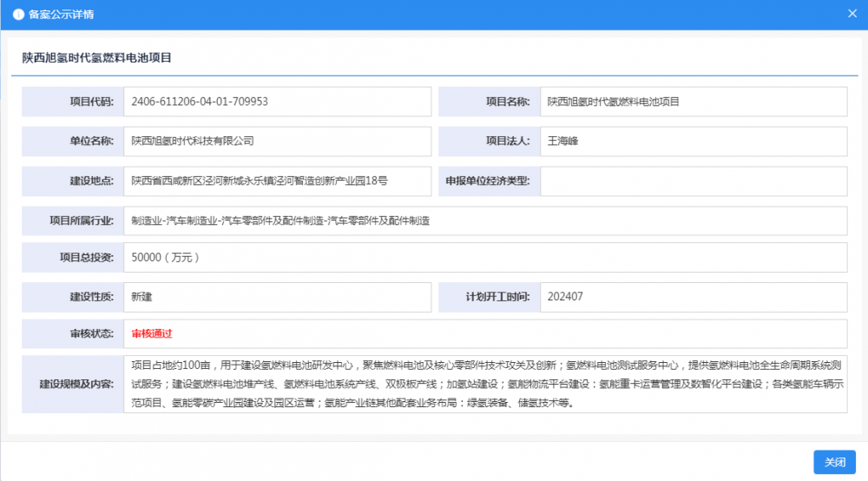Click the 项目所属行业 field
Image resolution: width=868 pixels, height=481 pixels.
(x=484, y=221)
